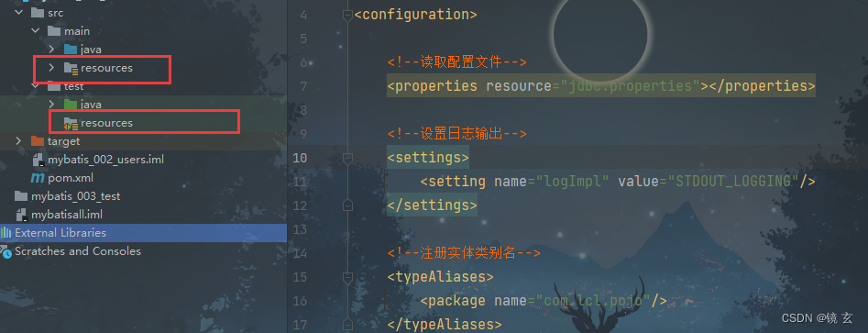Fold the typeAliases block at line 15
This screenshot has width=868, height=333.
click(347, 277)
